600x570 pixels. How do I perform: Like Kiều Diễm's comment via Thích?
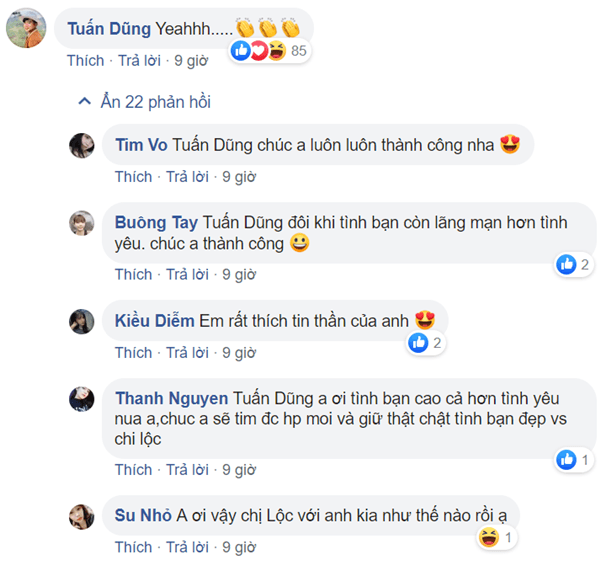pos(133,353)
